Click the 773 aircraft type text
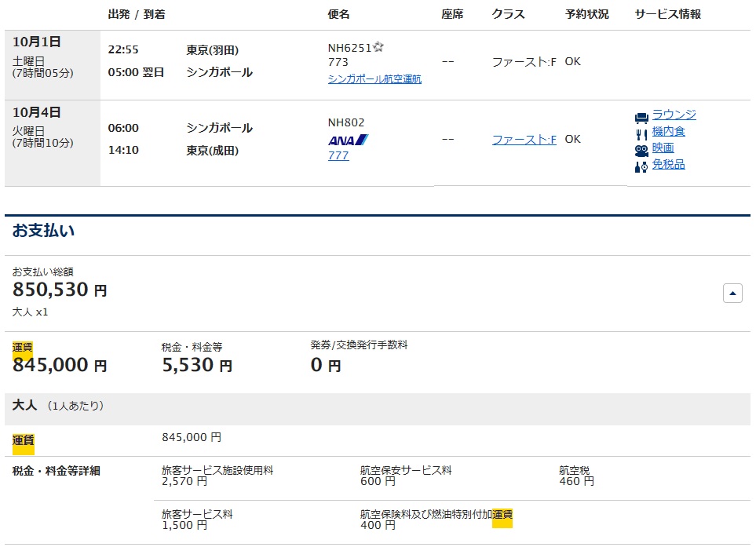The height and width of the screenshot is (547, 756). (338, 62)
